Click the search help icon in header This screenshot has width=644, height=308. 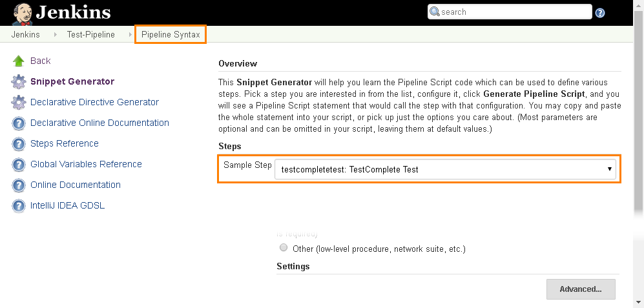[x=600, y=12]
